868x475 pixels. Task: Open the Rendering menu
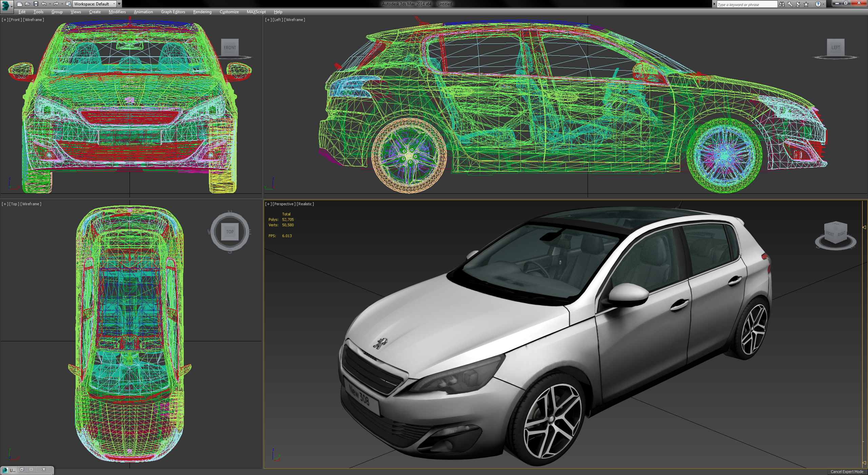(x=202, y=12)
